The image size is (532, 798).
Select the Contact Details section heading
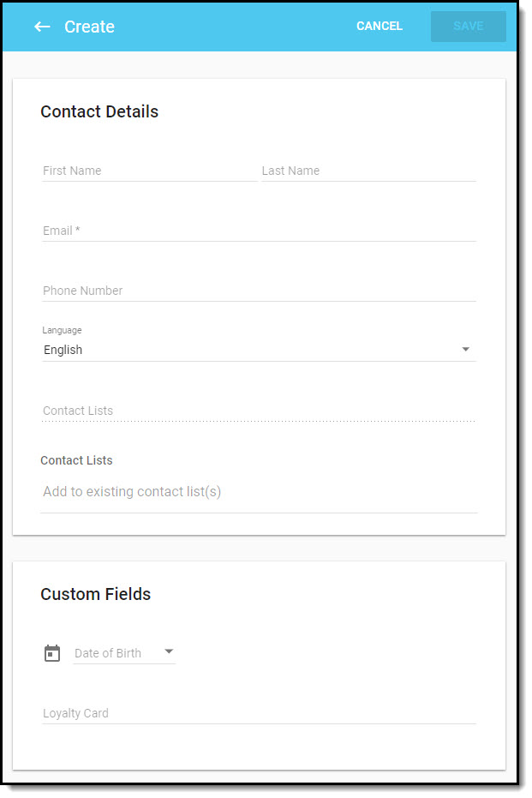click(x=99, y=111)
